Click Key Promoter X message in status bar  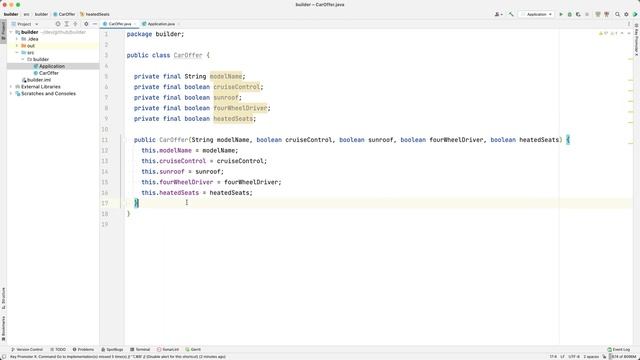tap(118, 357)
